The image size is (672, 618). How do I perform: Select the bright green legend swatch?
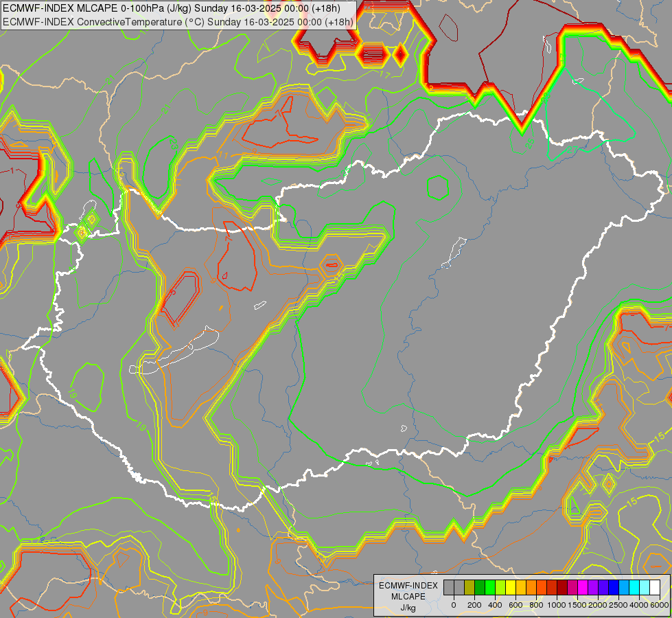(490, 587)
